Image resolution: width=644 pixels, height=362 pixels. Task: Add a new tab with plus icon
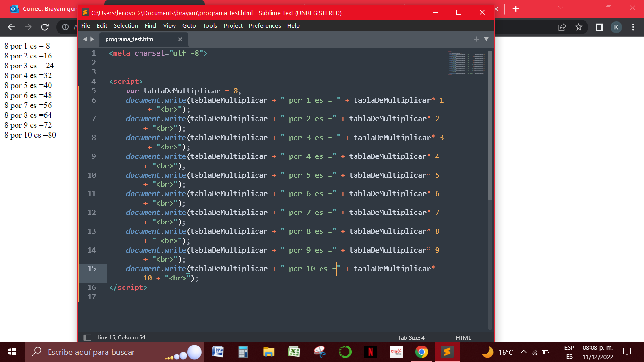[x=476, y=39]
